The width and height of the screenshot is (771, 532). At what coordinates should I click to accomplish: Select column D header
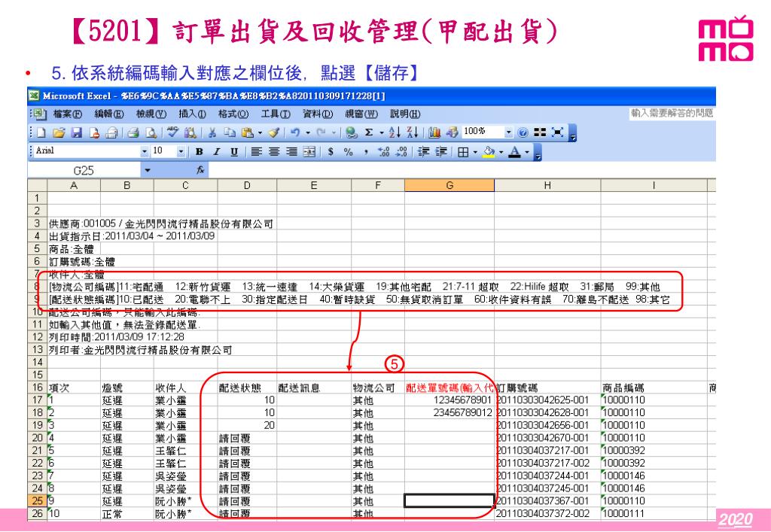[247, 185]
